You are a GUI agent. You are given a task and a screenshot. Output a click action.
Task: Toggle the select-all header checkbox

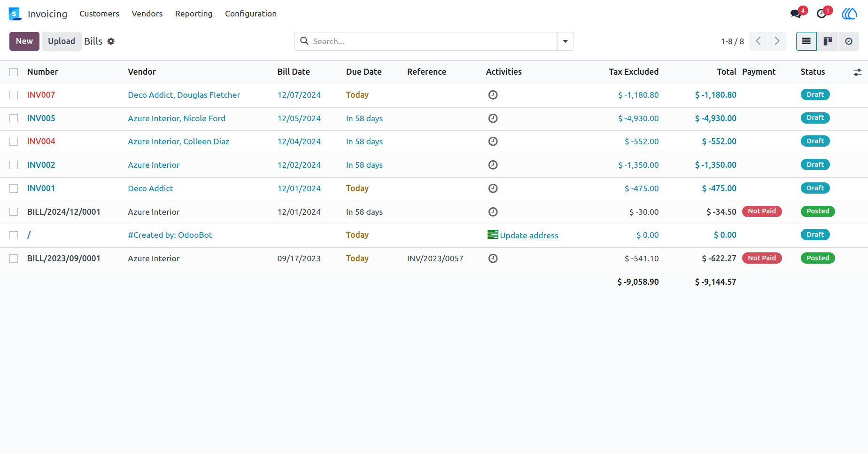14,72
